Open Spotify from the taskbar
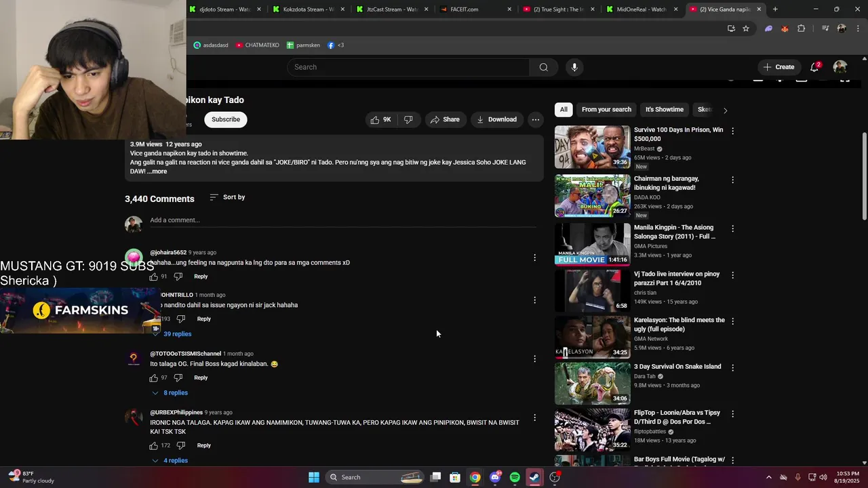The image size is (868, 488). 515,477
